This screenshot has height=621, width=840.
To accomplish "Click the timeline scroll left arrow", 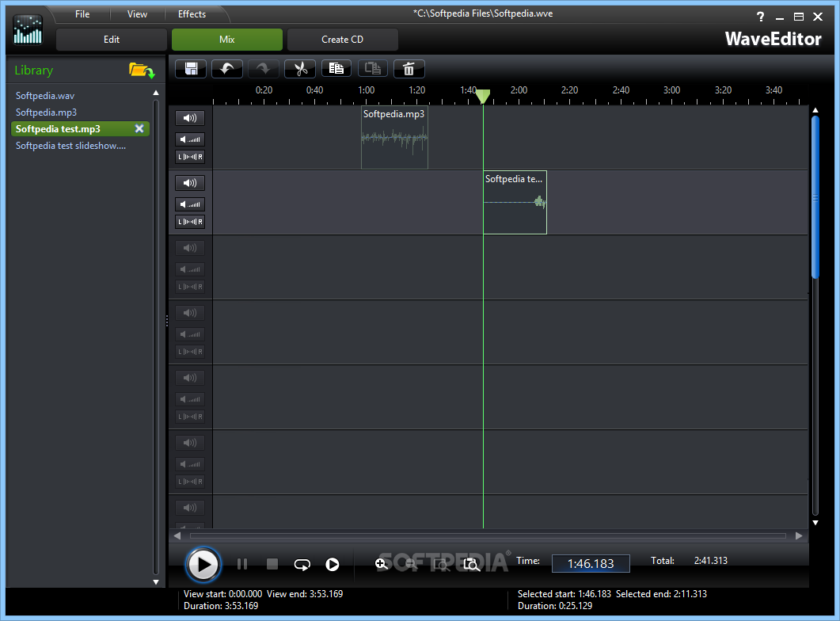I will [x=177, y=535].
